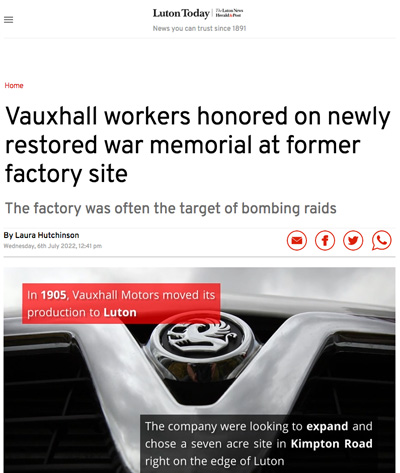Click the subheading about bombing raids
Screen dimensions: 400x473
171,208
